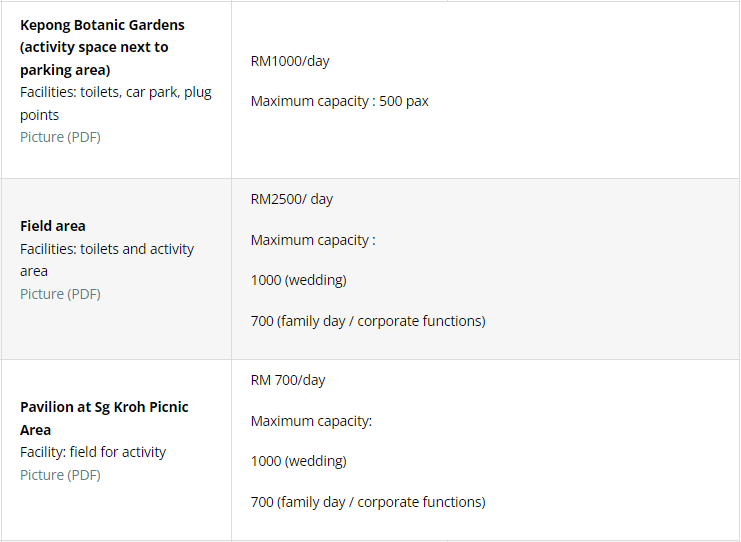Click "Facility: field for activity" text
This screenshot has width=741, height=542.
tap(93, 452)
